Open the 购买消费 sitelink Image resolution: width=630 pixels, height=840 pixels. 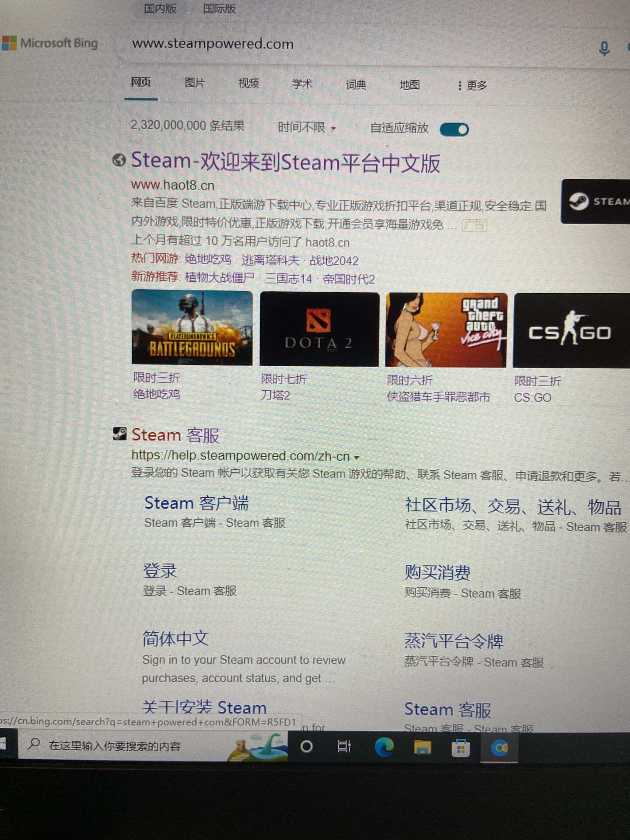pyautogui.click(x=437, y=572)
